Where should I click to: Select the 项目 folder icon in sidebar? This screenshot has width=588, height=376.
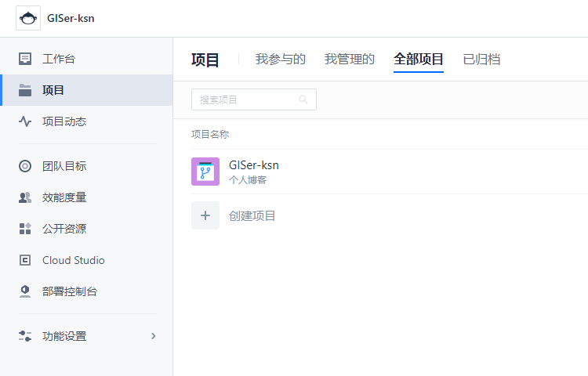coord(25,90)
